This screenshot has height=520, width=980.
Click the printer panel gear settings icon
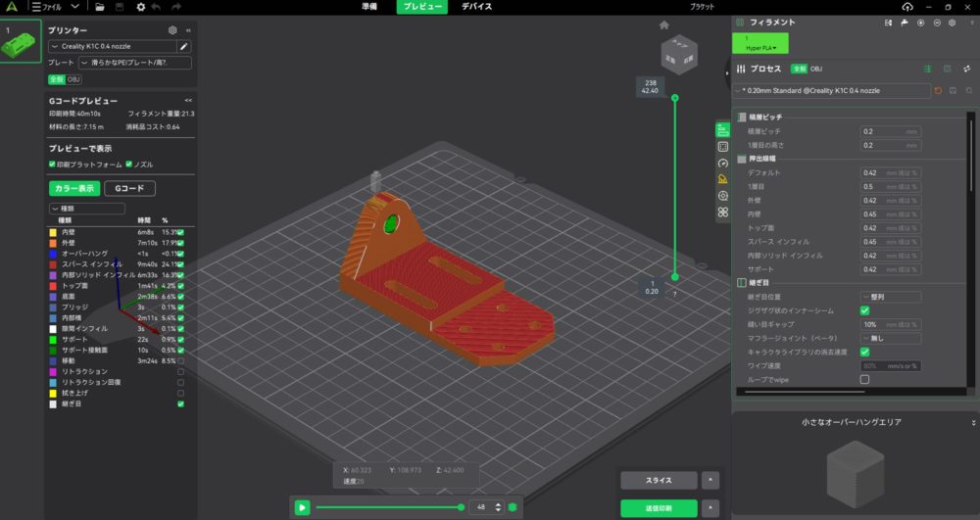coord(172,30)
